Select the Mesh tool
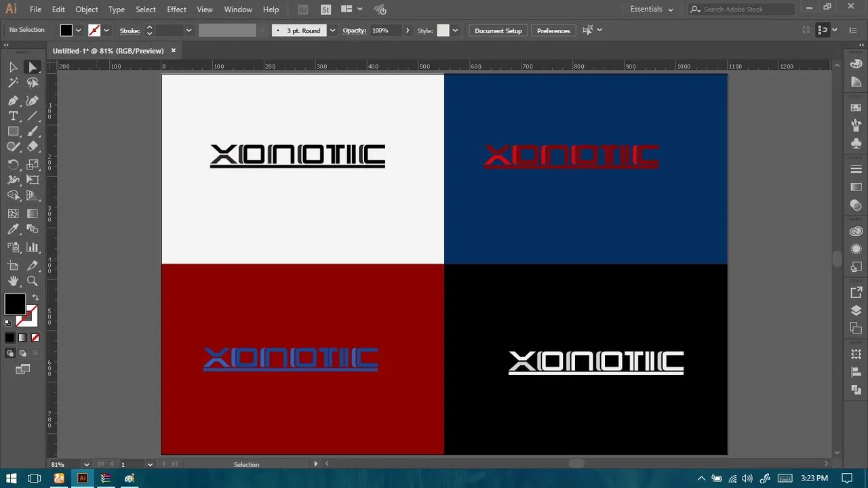Image resolution: width=868 pixels, height=488 pixels. tap(13, 213)
